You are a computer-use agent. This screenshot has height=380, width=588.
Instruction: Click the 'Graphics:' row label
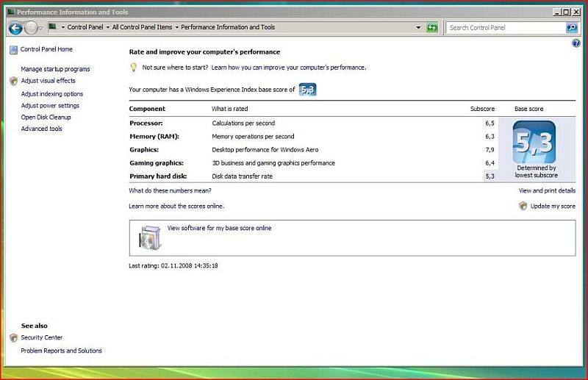coord(144,150)
